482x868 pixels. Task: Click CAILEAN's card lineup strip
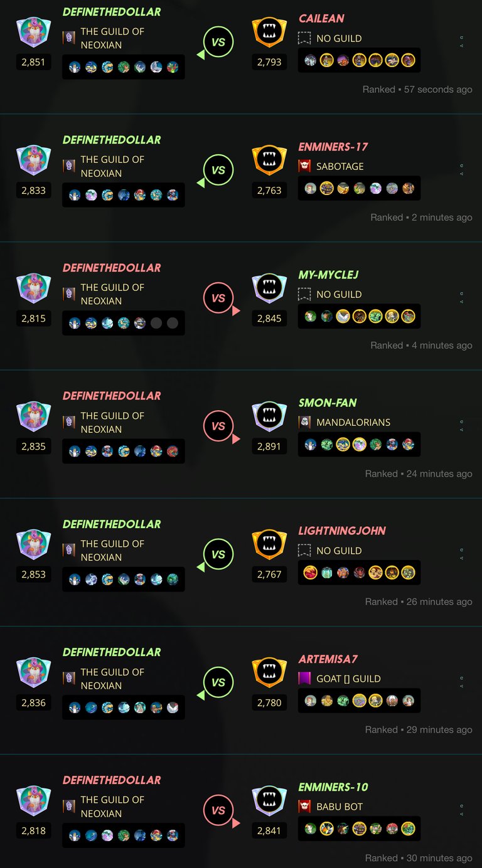click(359, 60)
